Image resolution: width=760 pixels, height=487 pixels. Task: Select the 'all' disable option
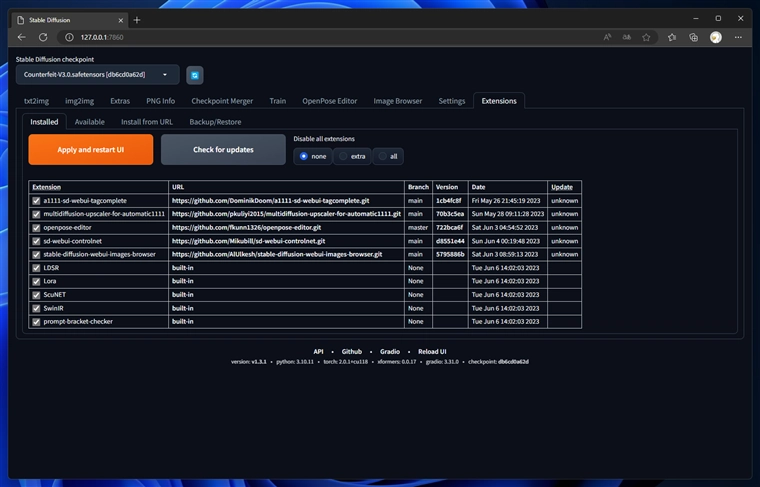click(388, 157)
